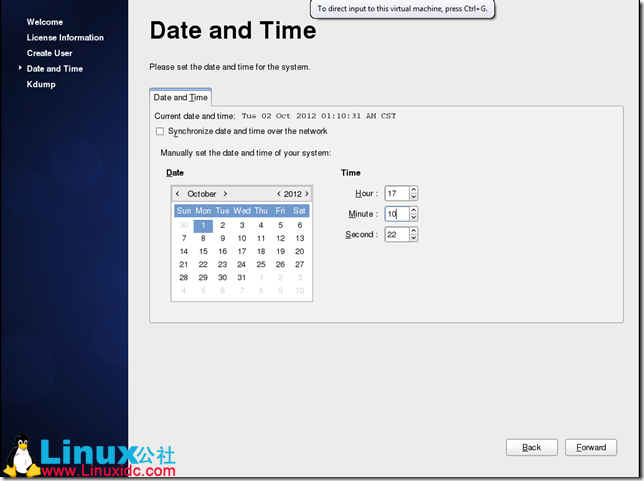
Task: Pick October 25 in calendar
Action: pyautogui.click(x=261, y=265)
